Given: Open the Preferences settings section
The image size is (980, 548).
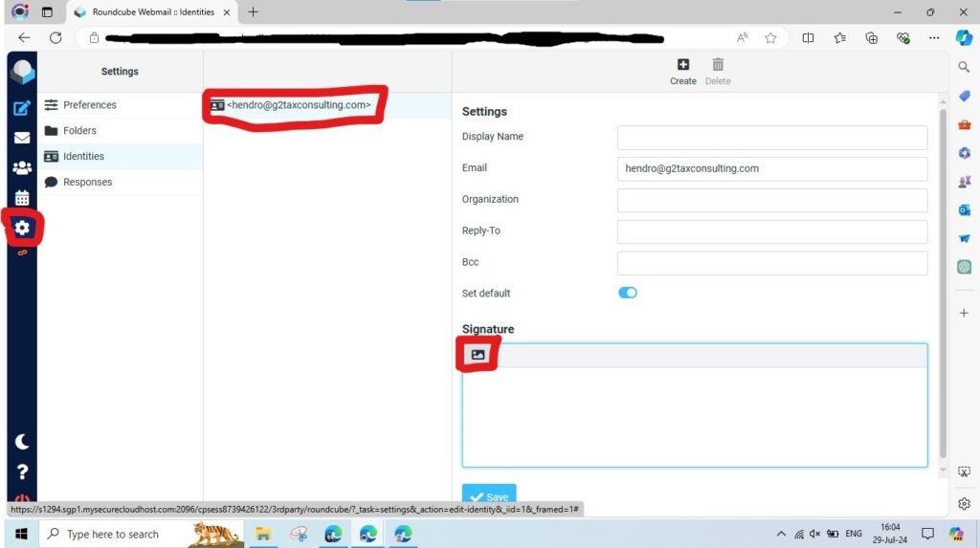Looking at the screenshot, I should [x=89, y=105].
